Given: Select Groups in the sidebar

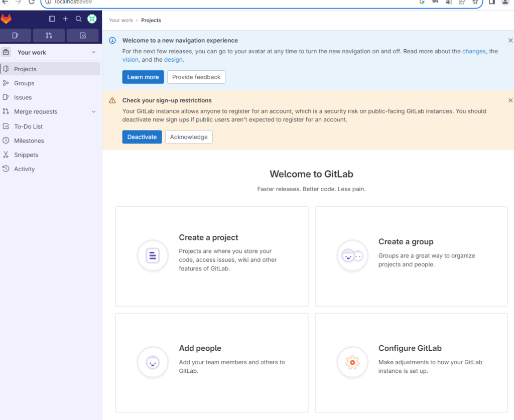Looking at the screenshot, I should point(24,83).
